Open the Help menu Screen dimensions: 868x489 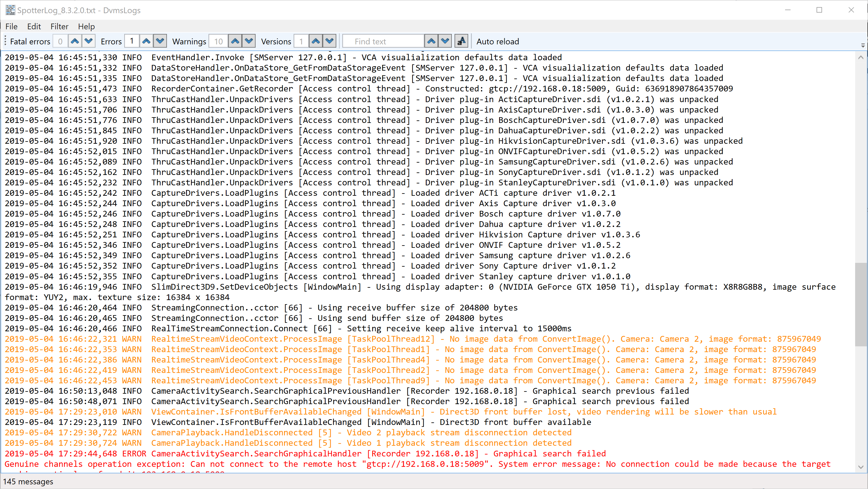(86, 26)
